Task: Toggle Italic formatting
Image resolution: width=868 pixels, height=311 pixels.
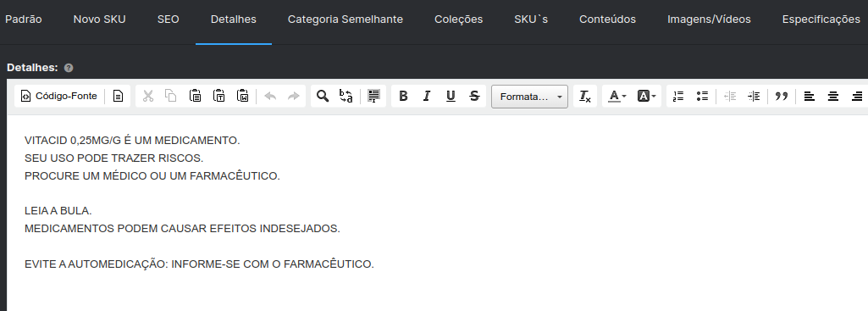Action: (427, 96)
